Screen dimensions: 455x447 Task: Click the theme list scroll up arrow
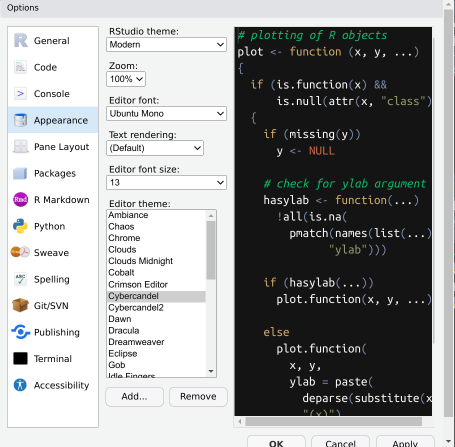(211, 216)
